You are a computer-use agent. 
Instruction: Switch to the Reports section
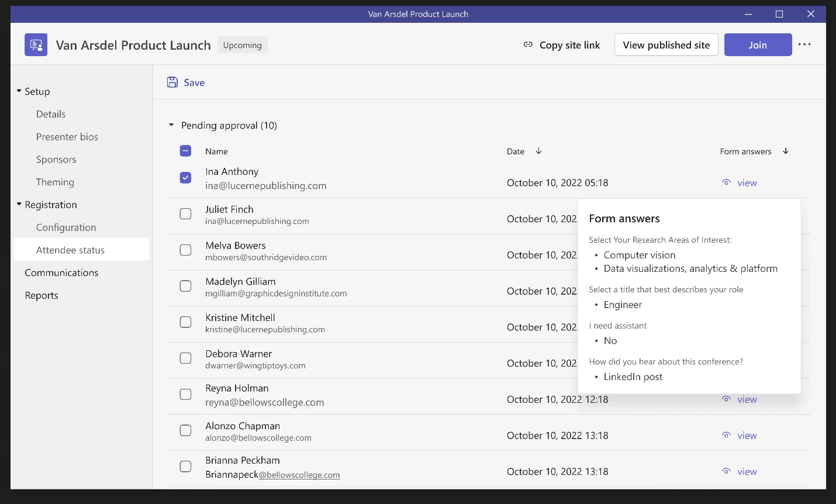[x=42, y=295]
